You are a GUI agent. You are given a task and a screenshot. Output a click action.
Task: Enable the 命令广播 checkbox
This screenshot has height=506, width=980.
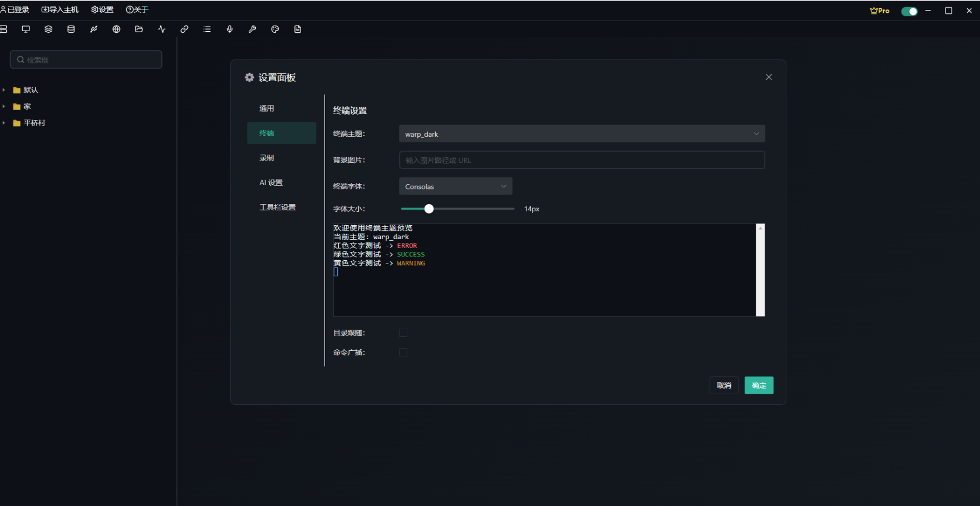pyautogui.click(x=403, y=353)
